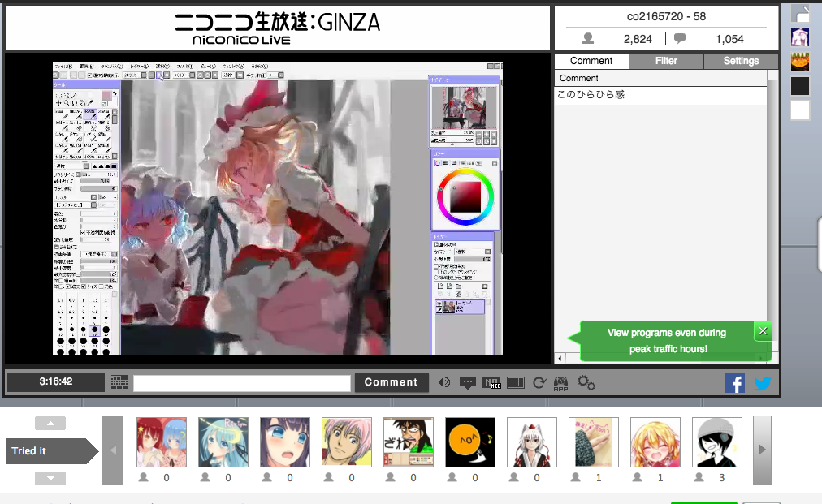This screenshot has width=822, height=504.
Task: Select the Comment tab
Action: point(591,61)
